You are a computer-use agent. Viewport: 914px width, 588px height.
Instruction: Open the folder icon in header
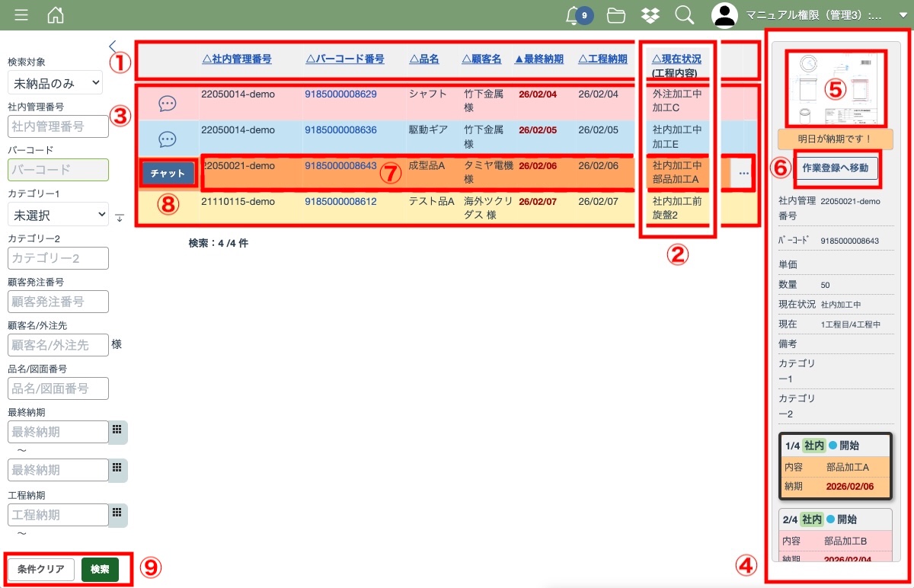coord(616,14)
